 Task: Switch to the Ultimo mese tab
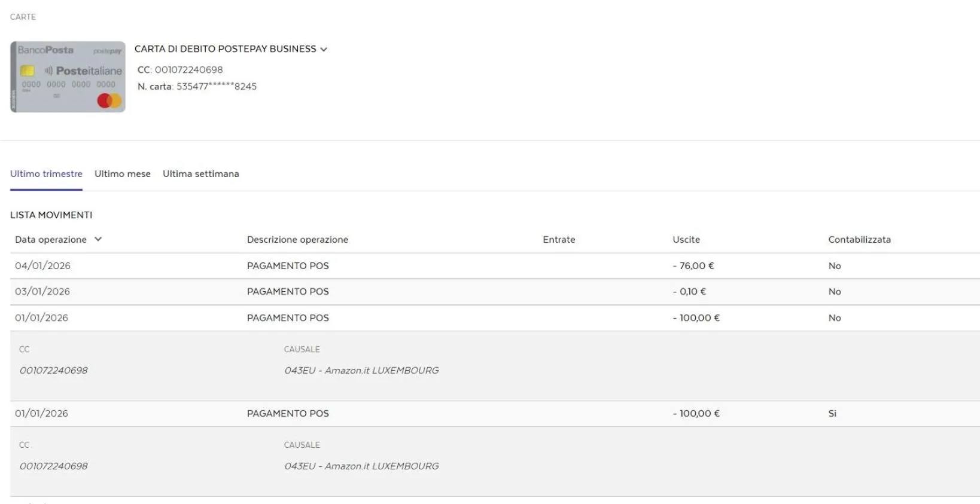pyautogui.click(x=122, y=174)
